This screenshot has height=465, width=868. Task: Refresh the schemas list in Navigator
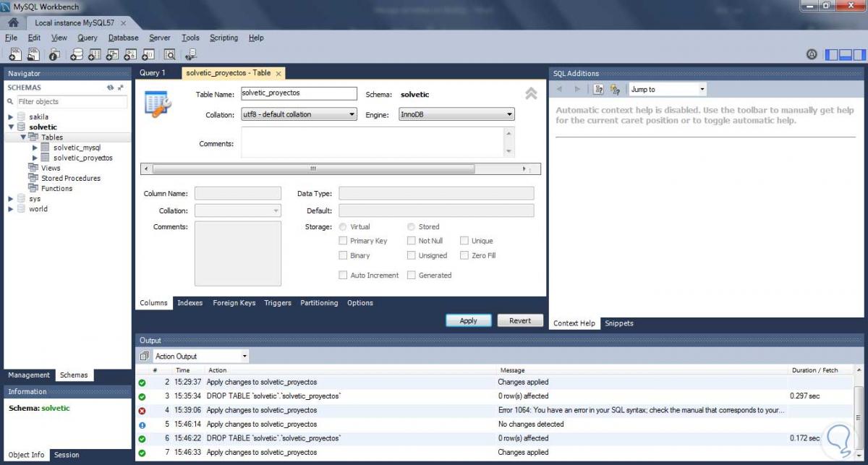coord(110,88)
